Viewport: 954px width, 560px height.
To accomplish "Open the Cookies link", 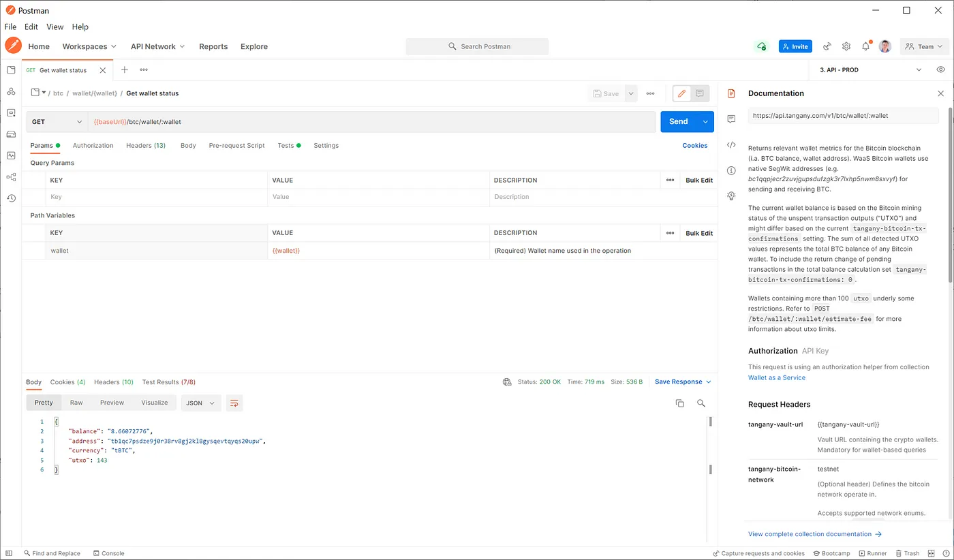I will point(695,146).
